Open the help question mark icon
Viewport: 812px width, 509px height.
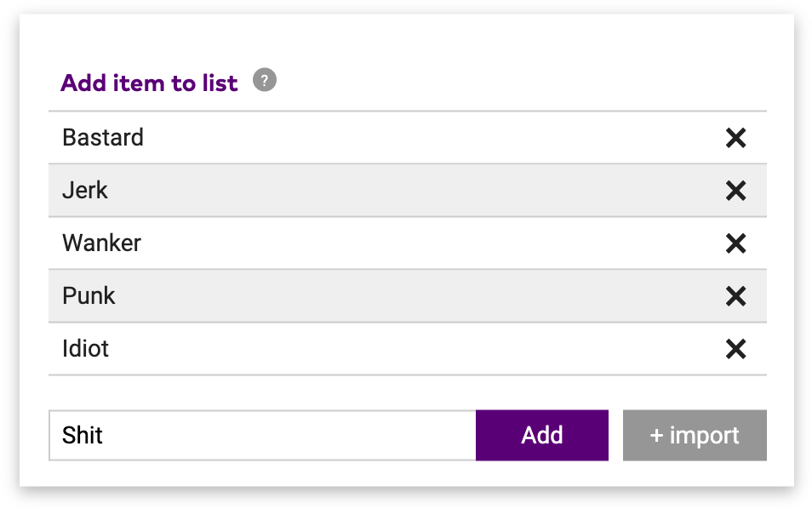point(265,81)
